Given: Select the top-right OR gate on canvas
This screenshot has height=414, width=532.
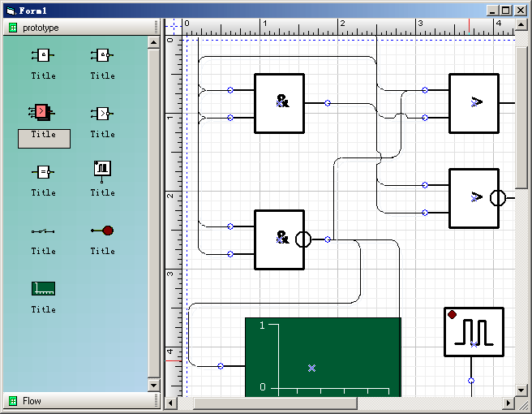Looking at the screenshot, I should click(x=474, y=103).
